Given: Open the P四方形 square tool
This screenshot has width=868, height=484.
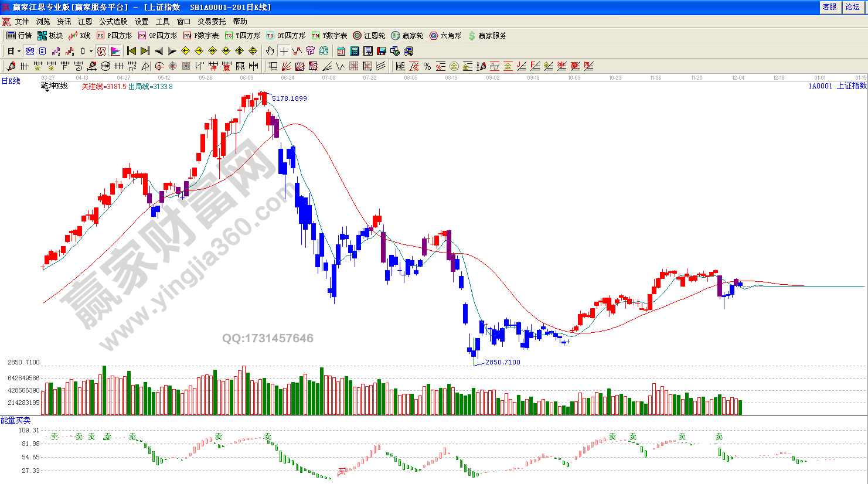Looking at the screenshot, I should pyautogui.click(x=114, y=36).
